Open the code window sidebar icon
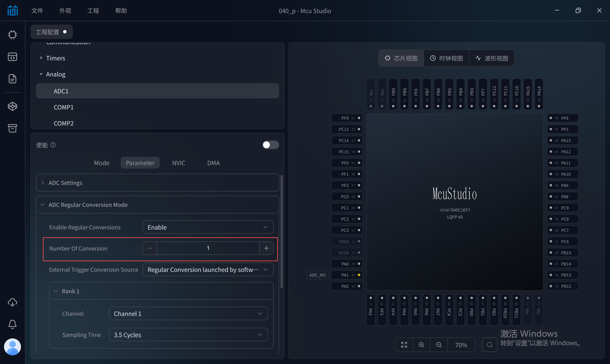This screenshot has height=364, width=610. click(x=12, y=57)
